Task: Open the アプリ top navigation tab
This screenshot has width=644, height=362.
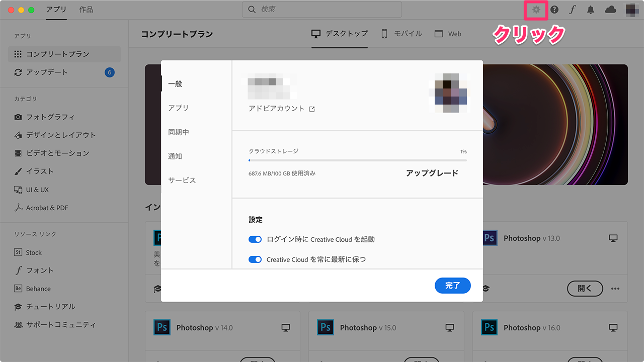Action: coord(56,10)
